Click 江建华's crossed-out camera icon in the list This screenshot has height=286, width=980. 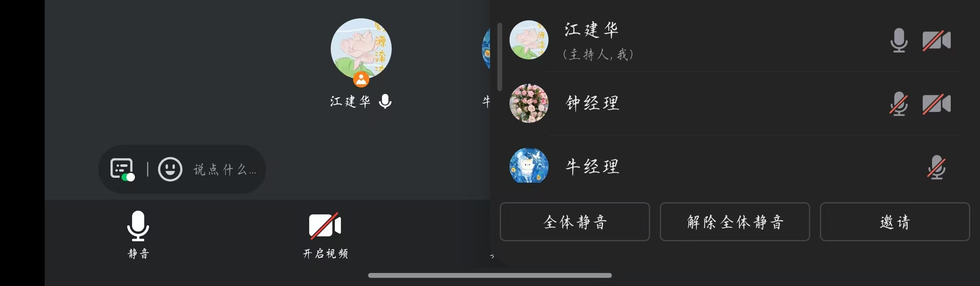[x=937, y=41]
